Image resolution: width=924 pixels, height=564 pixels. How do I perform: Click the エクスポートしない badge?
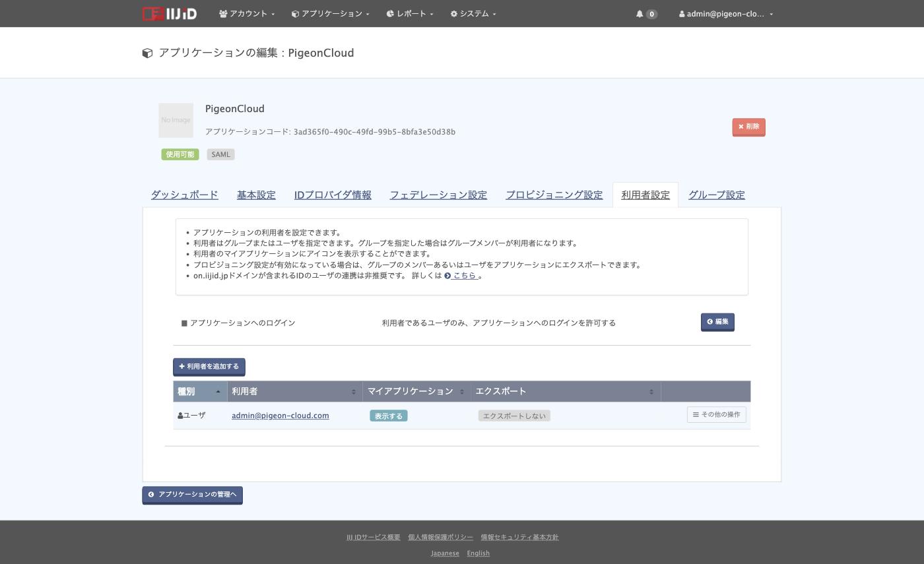(514, 416)
